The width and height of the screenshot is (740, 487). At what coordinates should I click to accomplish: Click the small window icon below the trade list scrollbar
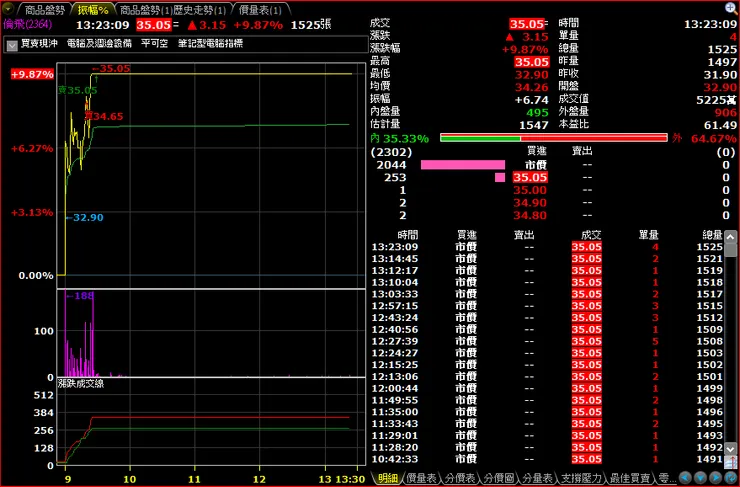(731, 461)
